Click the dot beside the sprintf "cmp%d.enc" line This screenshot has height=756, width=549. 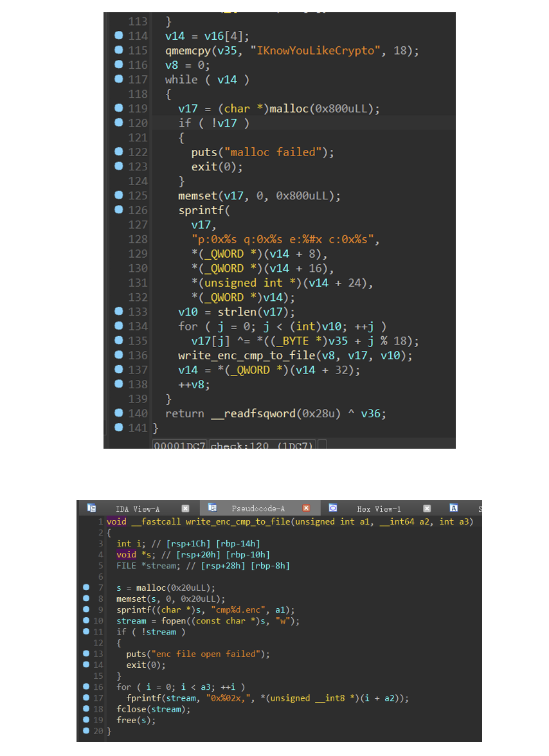pos(85,609)
